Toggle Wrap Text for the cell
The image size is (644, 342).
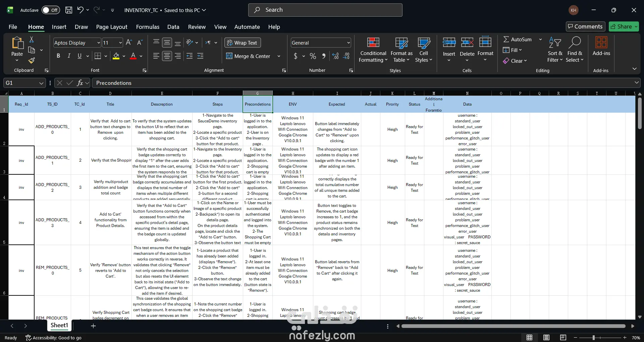pyautogui.click(x=243, y=43)
